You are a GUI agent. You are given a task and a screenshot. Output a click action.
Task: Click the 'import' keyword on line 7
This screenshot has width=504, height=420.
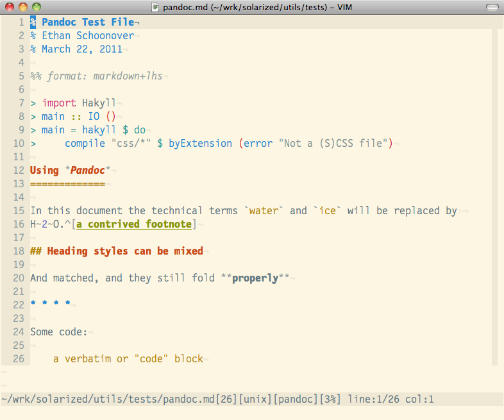tap(59, 103)
